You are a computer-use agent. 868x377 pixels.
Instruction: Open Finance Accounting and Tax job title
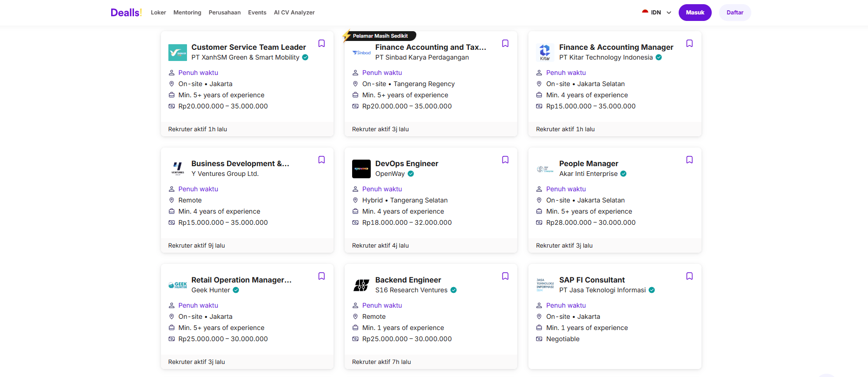[x=431, y=47]
